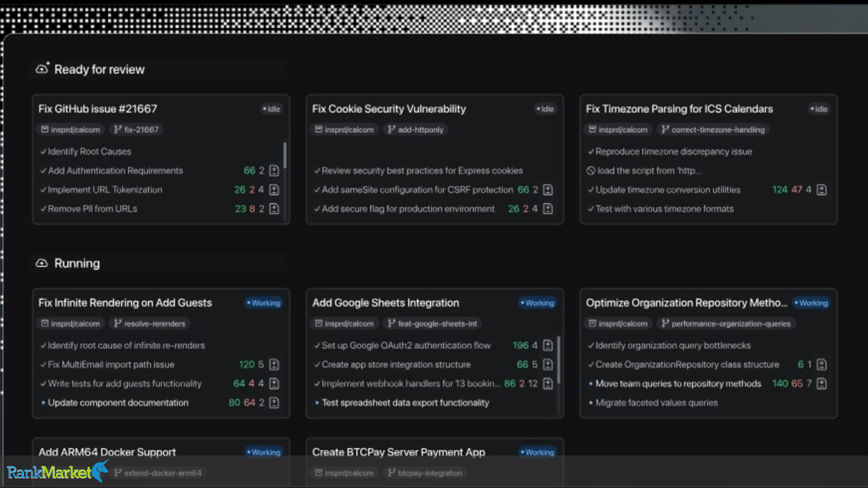Open the Optimize Organization Repository task title
Viewport: 868px width, 488px height.
pos(686,303)
